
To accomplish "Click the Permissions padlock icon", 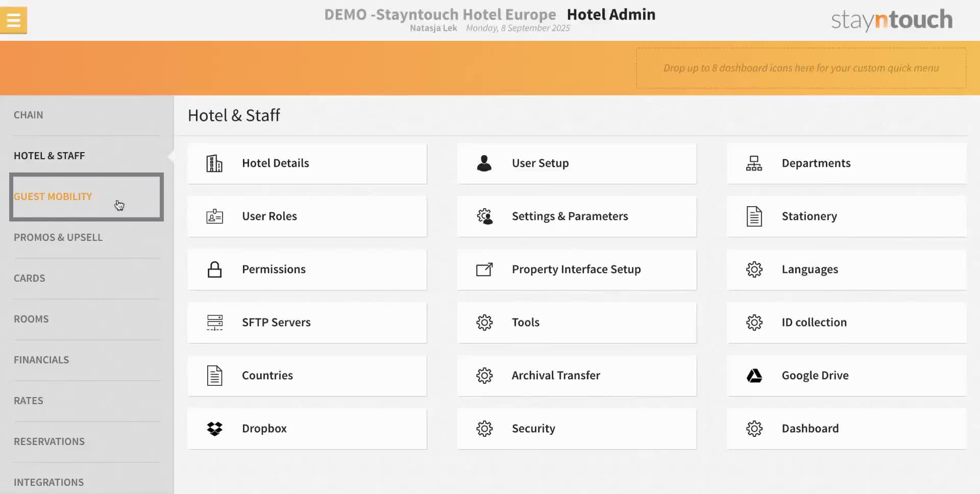I will coord(214,269).
